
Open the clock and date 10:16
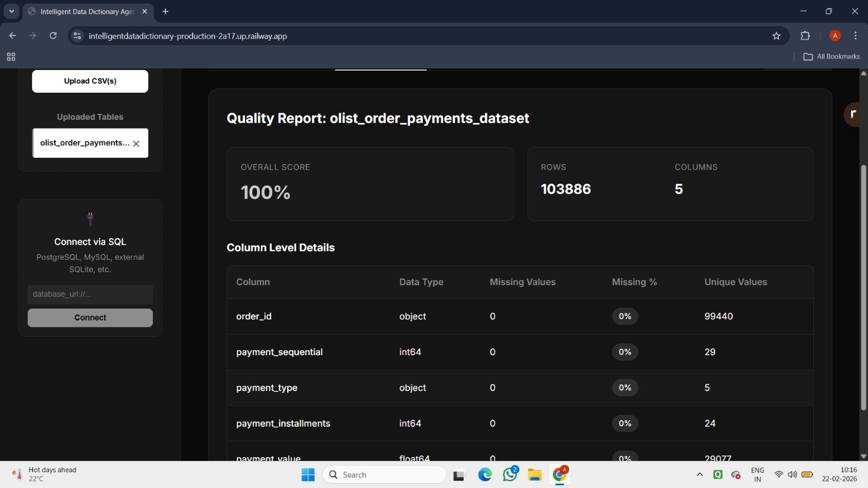click(839, 474)
